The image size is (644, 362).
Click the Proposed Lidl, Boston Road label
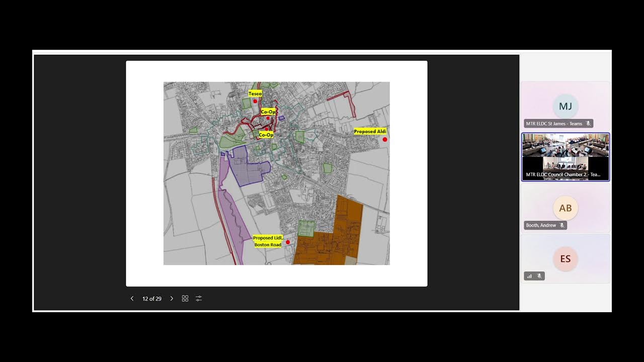[x=268, y=241]
